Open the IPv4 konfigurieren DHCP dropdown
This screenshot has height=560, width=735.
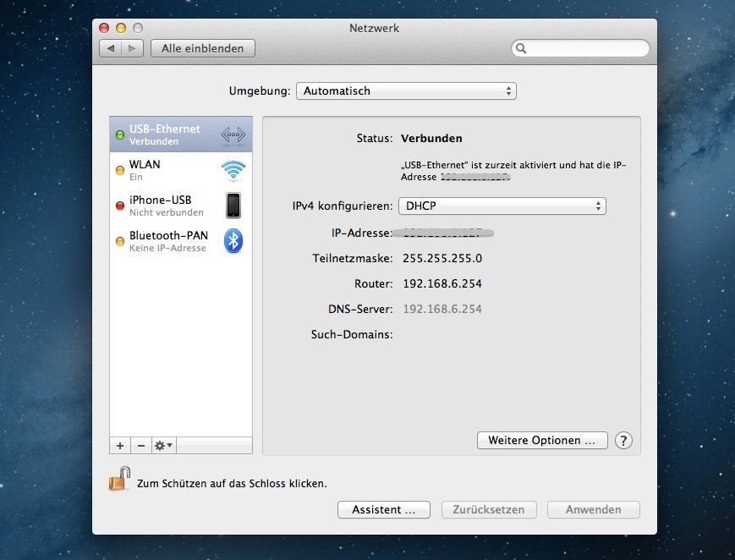(502, 206)
